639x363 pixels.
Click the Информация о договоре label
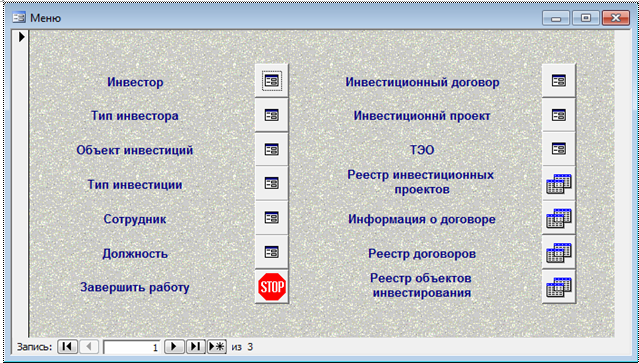point(422,219)
